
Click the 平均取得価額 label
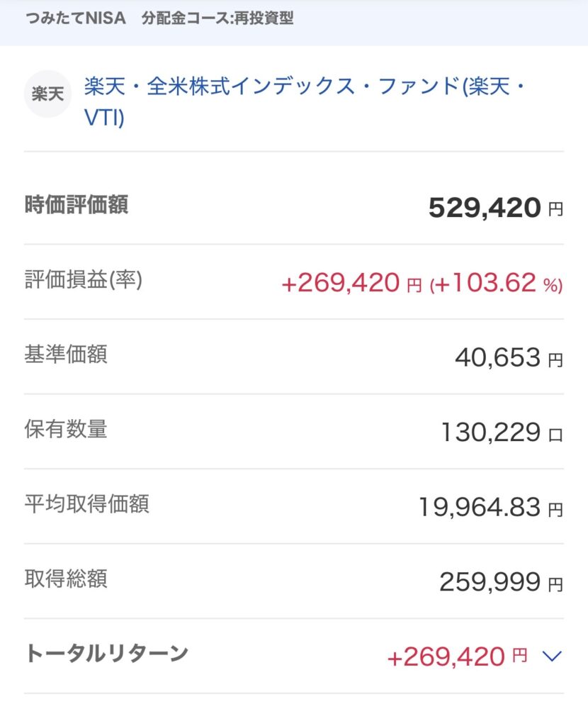[86, 504]
